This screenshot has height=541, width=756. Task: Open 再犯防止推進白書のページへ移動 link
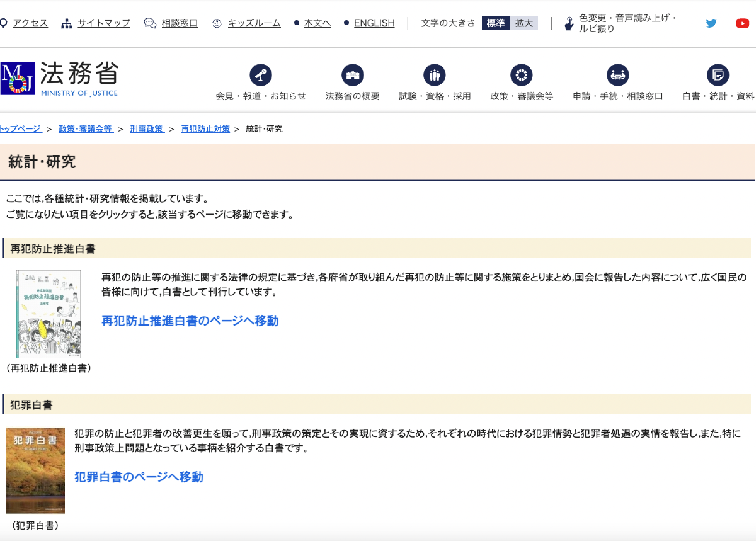click(190, 321)
